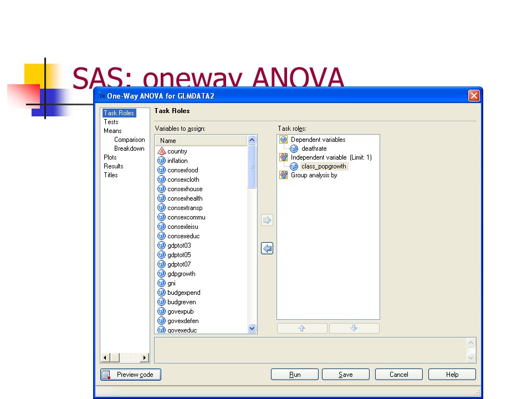
Task: Click navigation pane scroll left arrow
Action: [x=105, y=357]
